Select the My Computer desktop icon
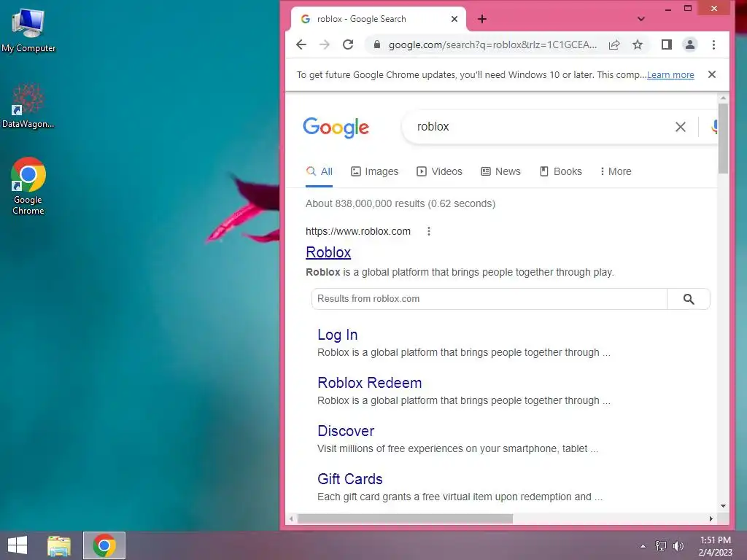747x560 pixels. tap(28, 31)
